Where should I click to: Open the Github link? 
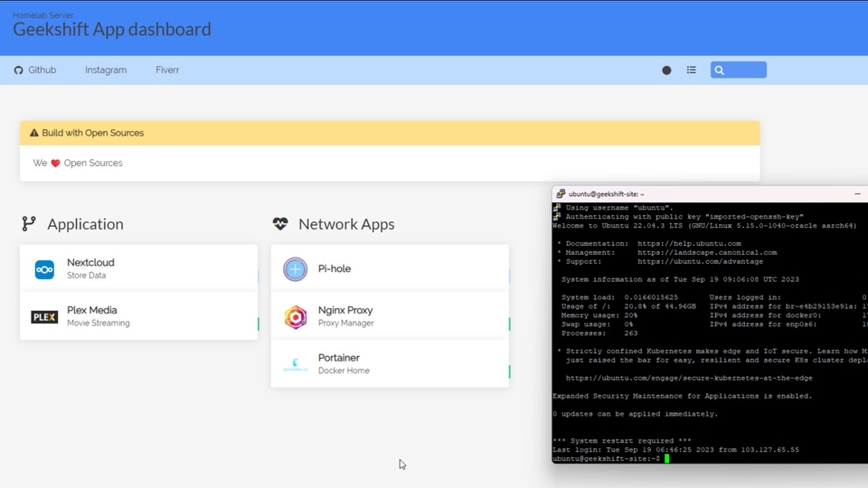[x=35, y=70]
